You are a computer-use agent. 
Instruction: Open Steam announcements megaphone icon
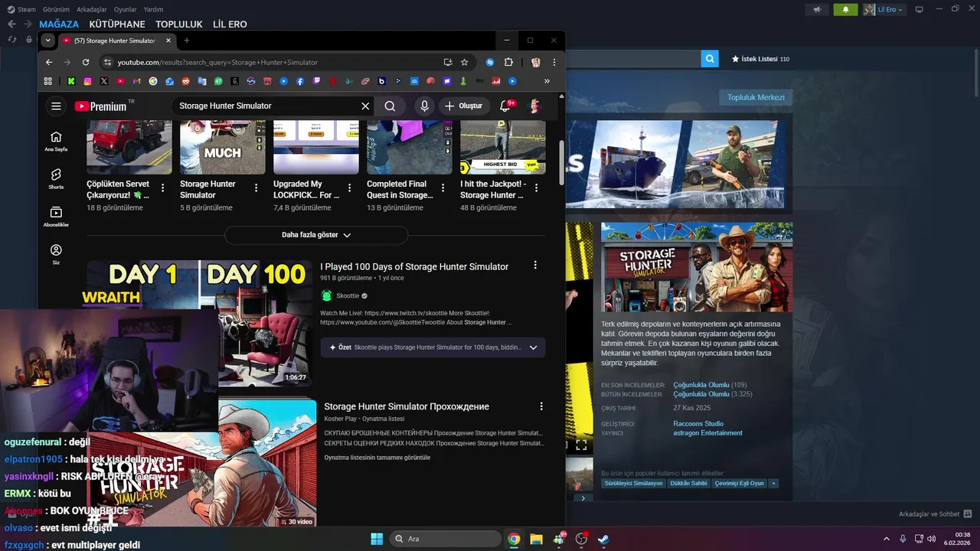[x=817, y=10]
